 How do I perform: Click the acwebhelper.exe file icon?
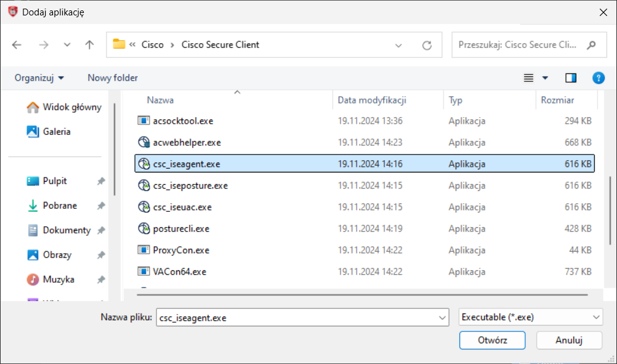coord(143,142)
